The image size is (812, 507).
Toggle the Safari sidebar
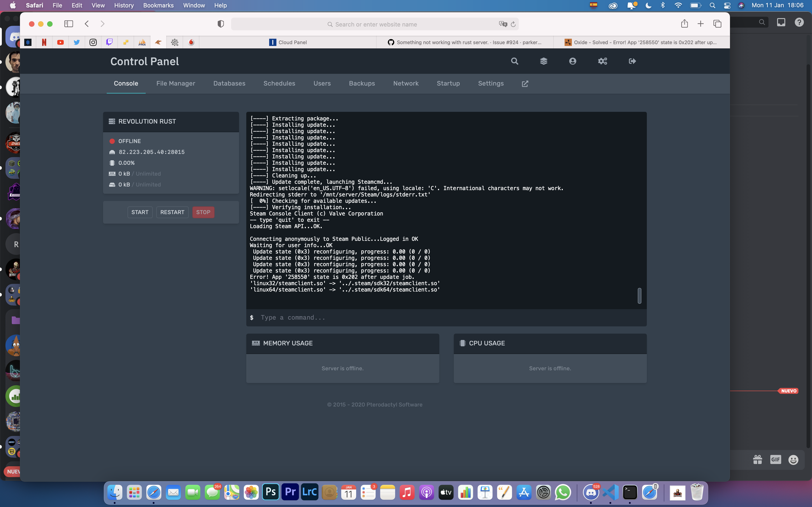click(68, 24)
